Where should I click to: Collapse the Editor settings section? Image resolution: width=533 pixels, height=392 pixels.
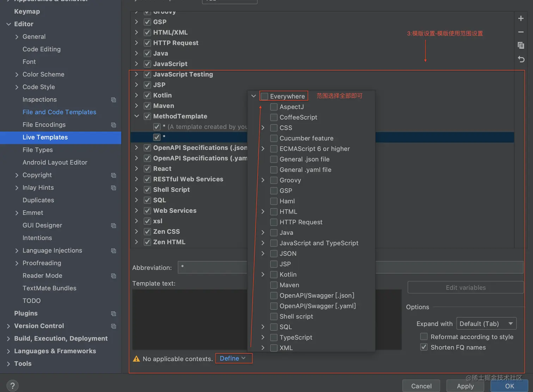click(x=8, y=24)
